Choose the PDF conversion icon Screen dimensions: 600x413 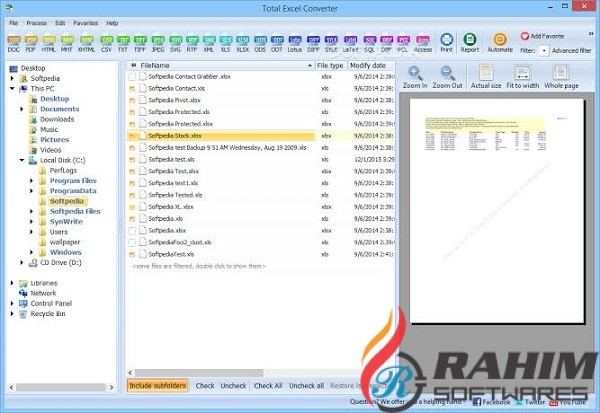pyautogui.click(x=31, y=44)
